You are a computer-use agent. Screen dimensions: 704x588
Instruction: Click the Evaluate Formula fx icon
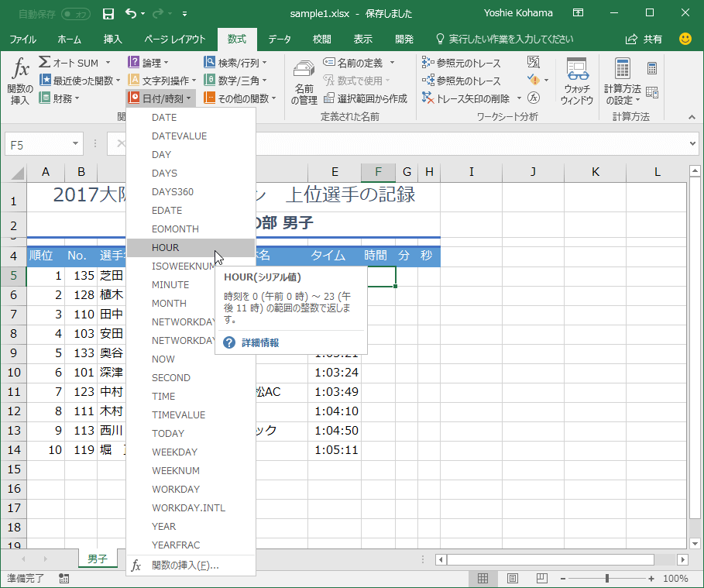click(534, 98)
